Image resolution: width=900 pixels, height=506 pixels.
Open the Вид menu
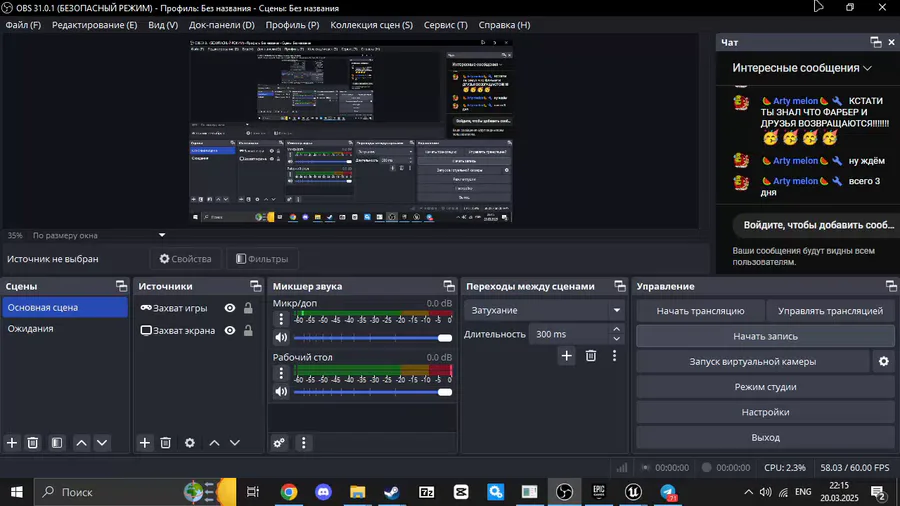163,25
